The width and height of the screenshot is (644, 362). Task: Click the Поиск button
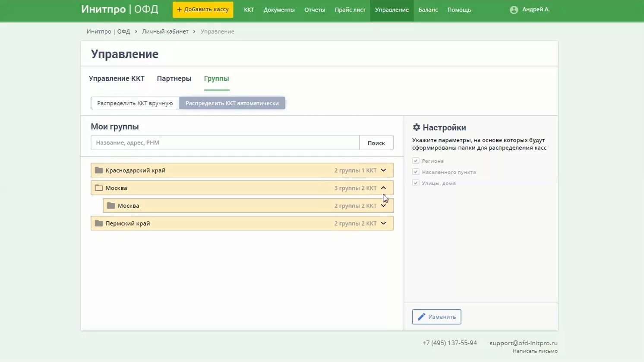tap(376, 143)
